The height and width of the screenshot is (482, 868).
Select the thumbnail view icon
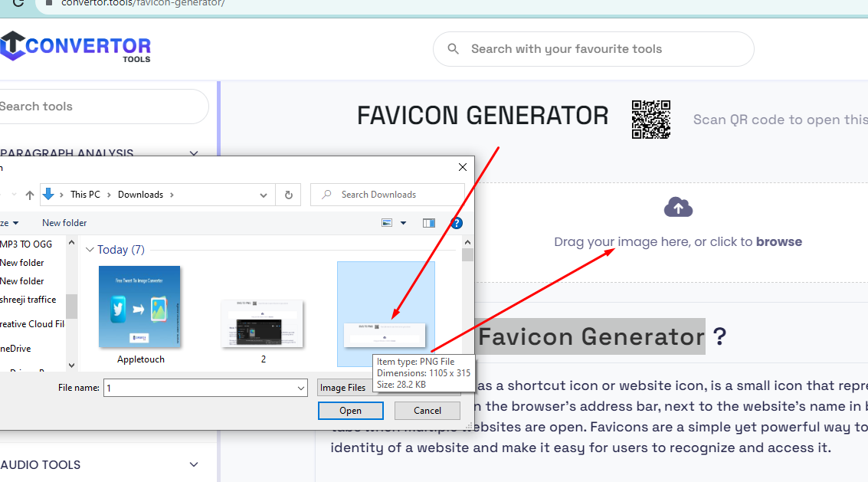coord(388,222)
